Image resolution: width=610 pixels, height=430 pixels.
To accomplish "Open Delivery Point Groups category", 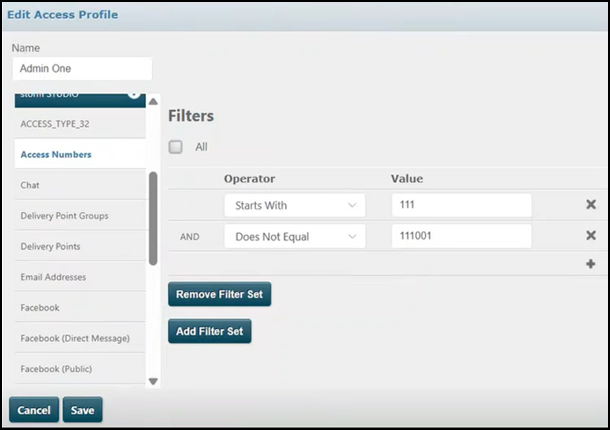I will [64, 216].
